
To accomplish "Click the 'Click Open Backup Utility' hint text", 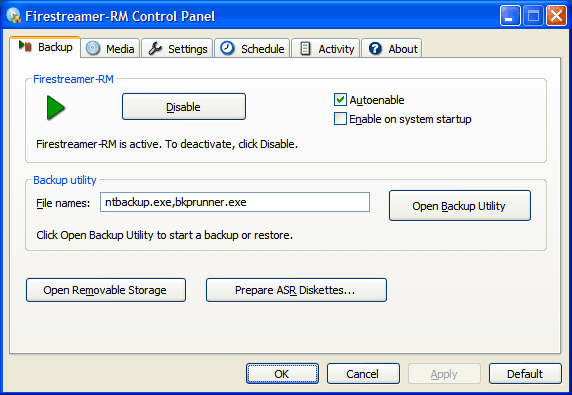I will 165,235.
